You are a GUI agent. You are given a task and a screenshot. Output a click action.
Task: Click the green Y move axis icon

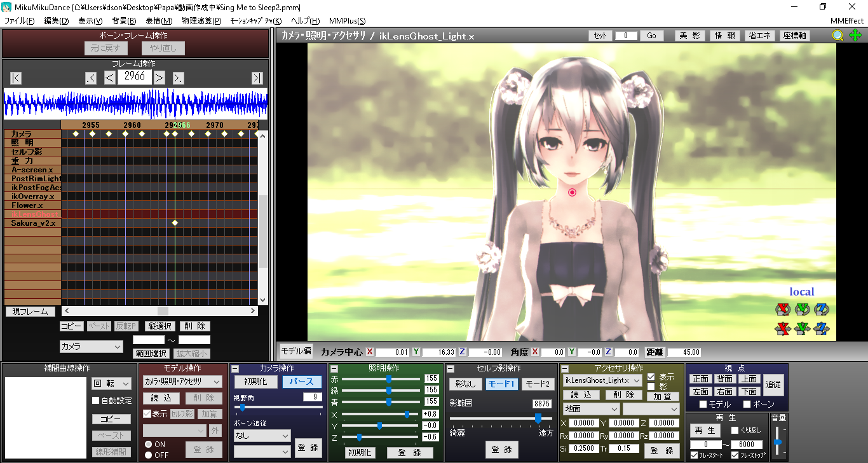(802, 328)
